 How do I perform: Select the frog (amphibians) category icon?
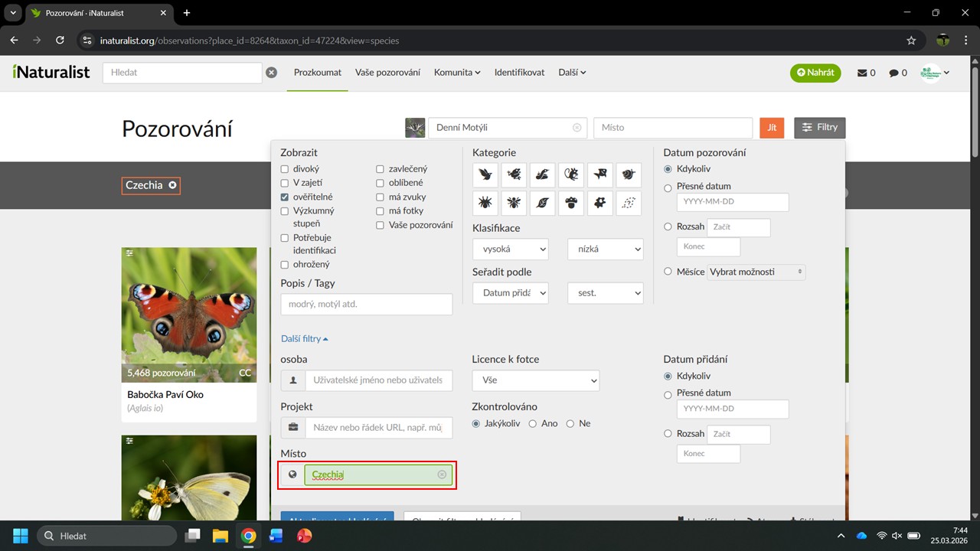pyautogui.click(x=514, y=175)
